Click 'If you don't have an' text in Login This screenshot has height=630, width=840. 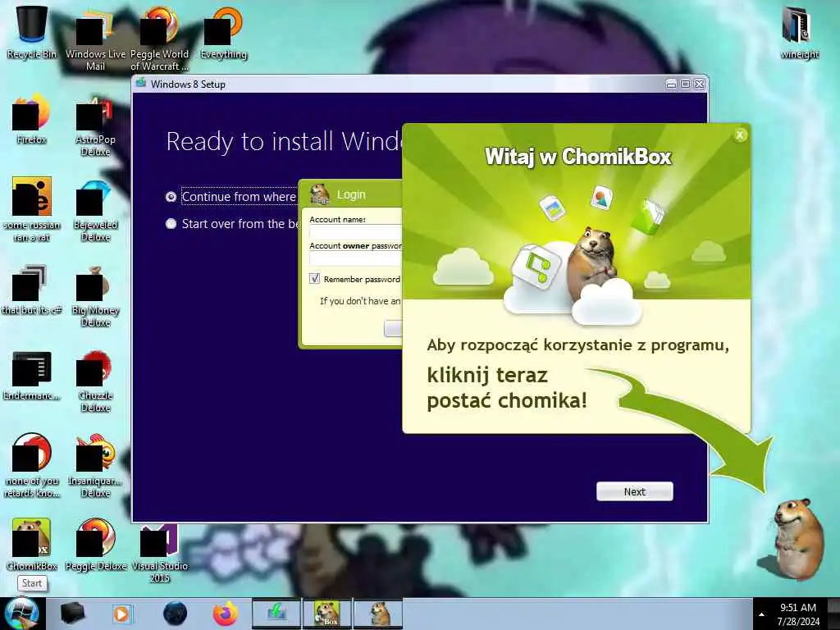tap(360, 301)
